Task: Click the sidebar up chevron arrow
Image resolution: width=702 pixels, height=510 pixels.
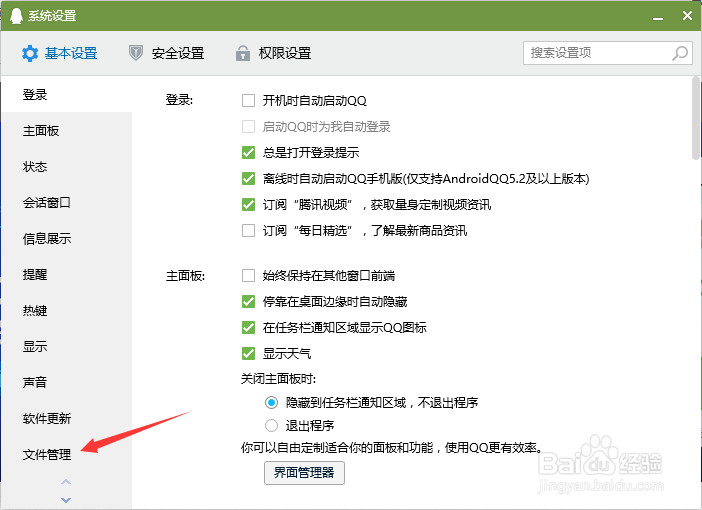Action: coord(66,482)
